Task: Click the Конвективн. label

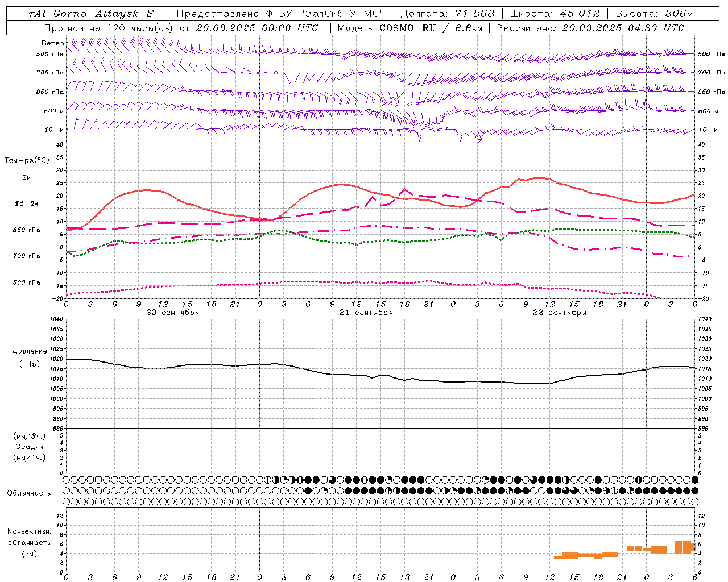Action: point(29,531)
